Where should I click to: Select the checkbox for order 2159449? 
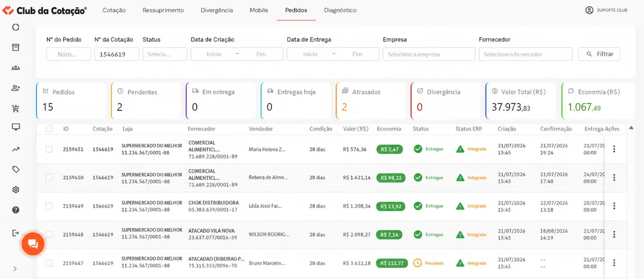tap(49, 206)
